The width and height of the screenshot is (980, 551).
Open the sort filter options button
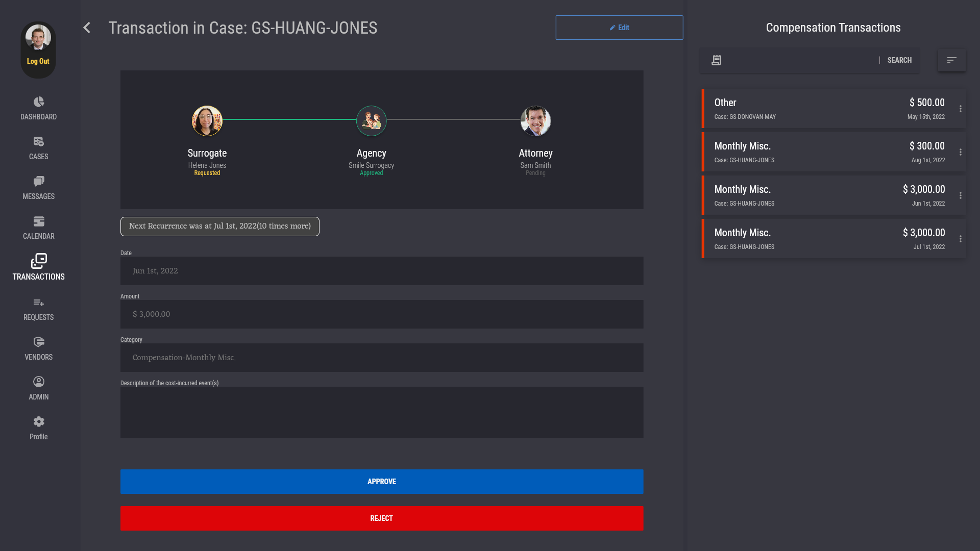951,60
